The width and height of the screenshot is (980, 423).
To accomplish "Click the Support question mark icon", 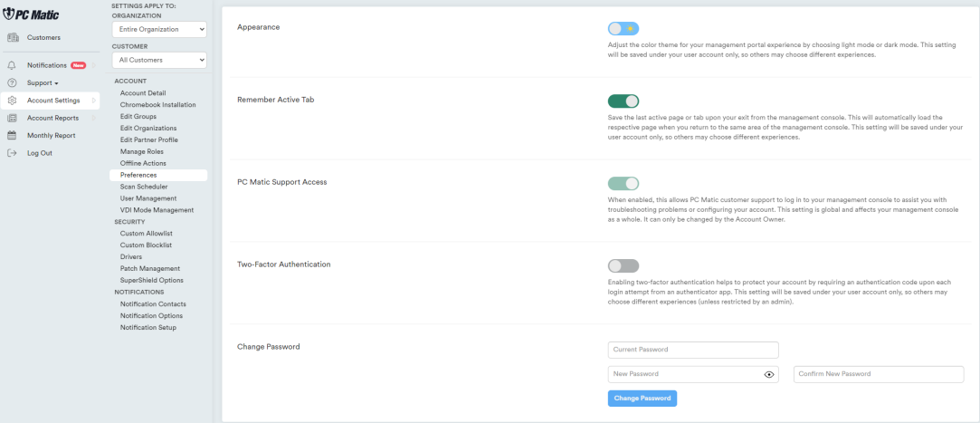I will coord(12,82).
